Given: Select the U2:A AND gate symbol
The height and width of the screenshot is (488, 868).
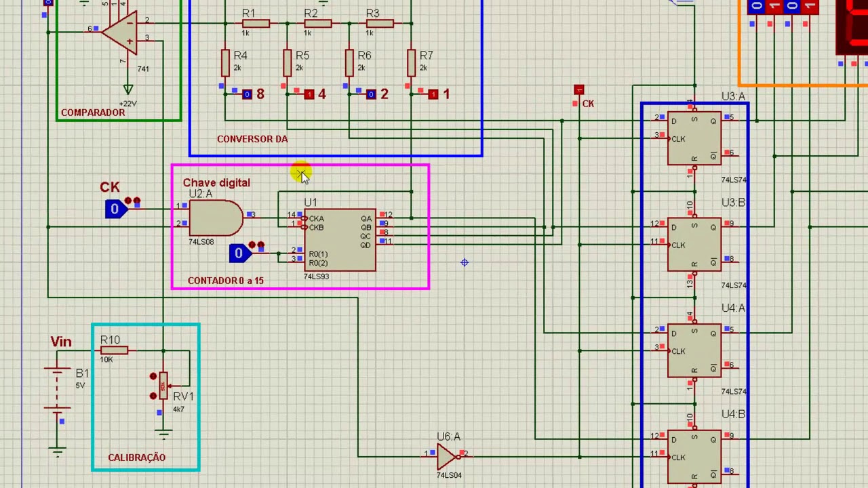Looking at the screenshot, I should [x=216, y=218].
